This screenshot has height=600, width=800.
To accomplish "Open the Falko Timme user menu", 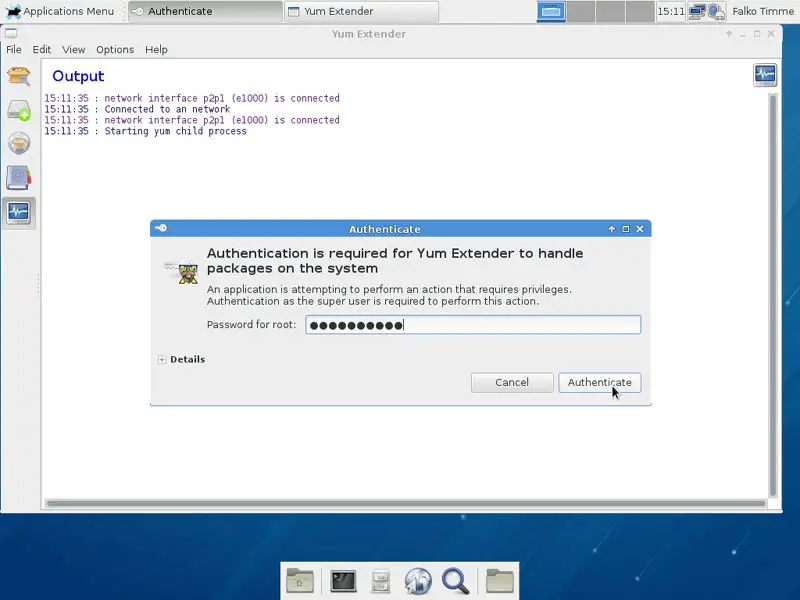I will click(763, 11).
